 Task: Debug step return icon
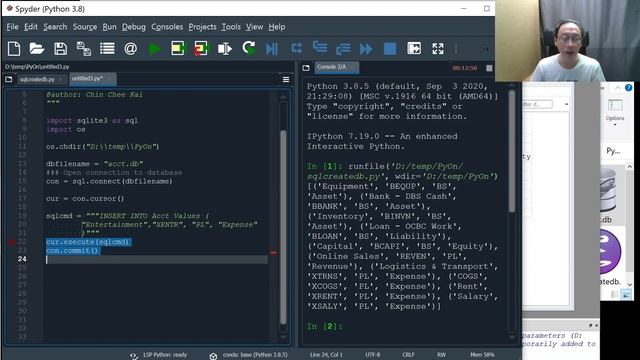coord(343,49)
